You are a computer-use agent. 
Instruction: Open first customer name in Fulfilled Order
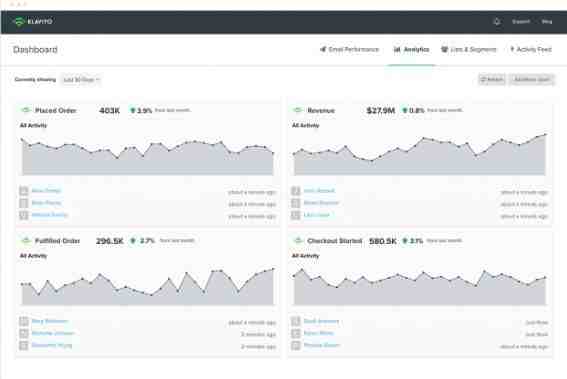(x=50, y=321)
